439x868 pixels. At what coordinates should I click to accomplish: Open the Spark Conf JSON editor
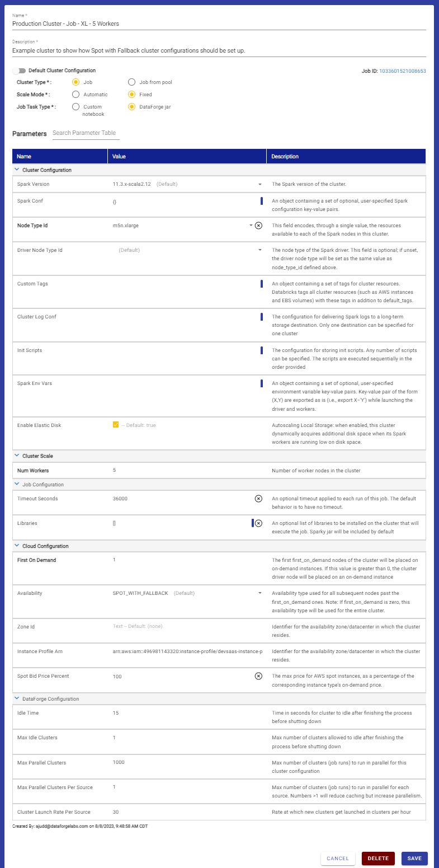click(x=262, y=200)
